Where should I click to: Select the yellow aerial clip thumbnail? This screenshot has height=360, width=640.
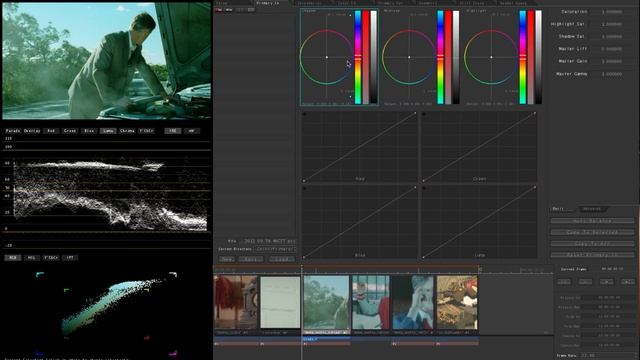[x=457, y=302]
